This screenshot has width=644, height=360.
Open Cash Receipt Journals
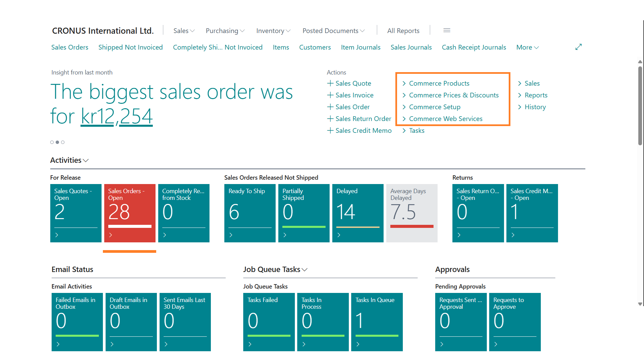coord(474,47)
